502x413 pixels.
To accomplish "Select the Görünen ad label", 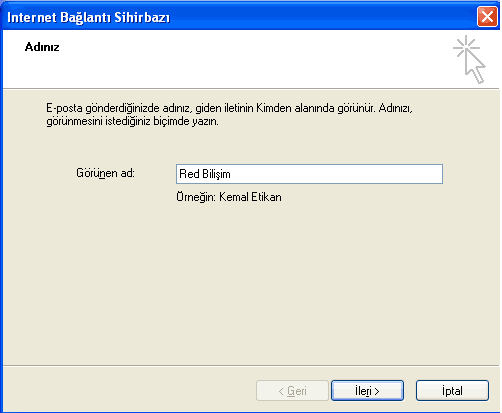I will pos(105,173).
